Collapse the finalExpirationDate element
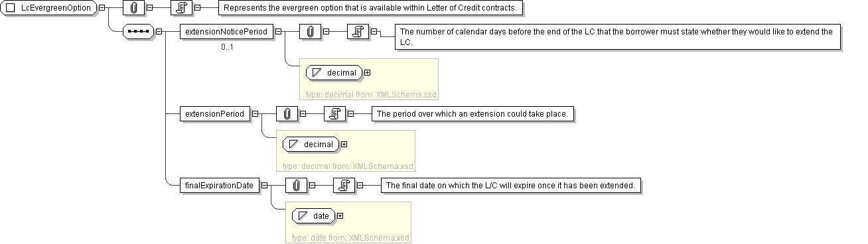Image resolution: width=868 pixels, height=244 pixels. click(264, 186)
